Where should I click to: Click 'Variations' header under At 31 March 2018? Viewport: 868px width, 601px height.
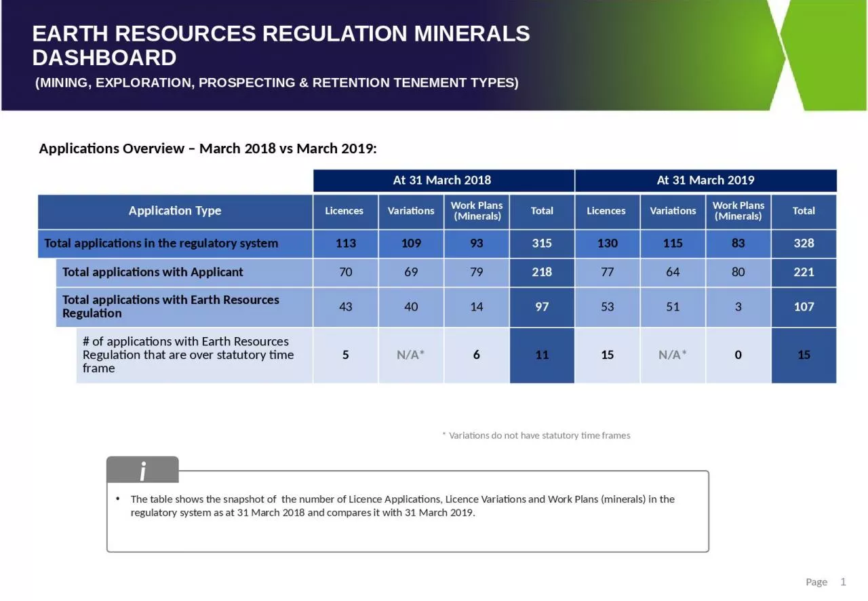coord(411,211)
